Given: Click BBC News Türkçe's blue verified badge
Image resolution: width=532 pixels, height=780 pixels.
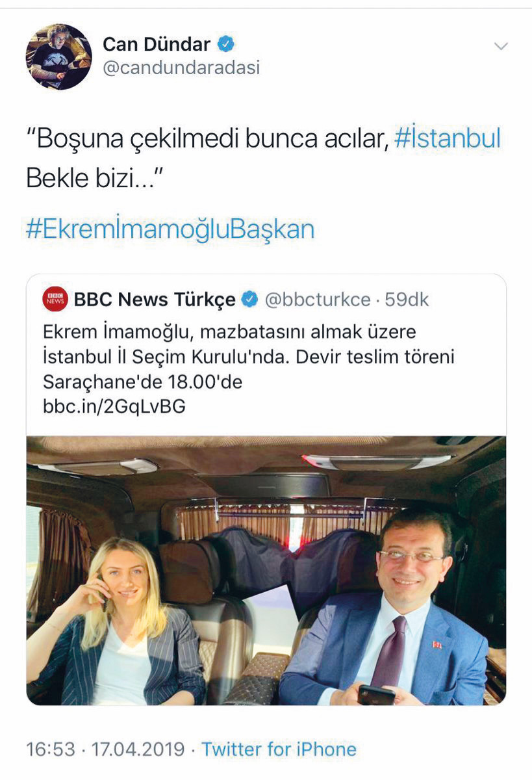Looking at the screenshot, I should pyautogui.click(x=249, y=300).
